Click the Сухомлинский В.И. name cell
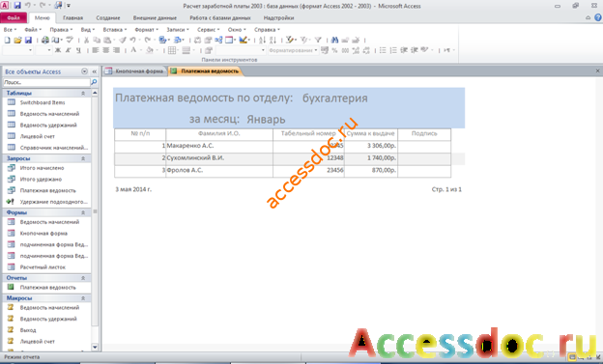603x364 pixels. pos(219,158)
